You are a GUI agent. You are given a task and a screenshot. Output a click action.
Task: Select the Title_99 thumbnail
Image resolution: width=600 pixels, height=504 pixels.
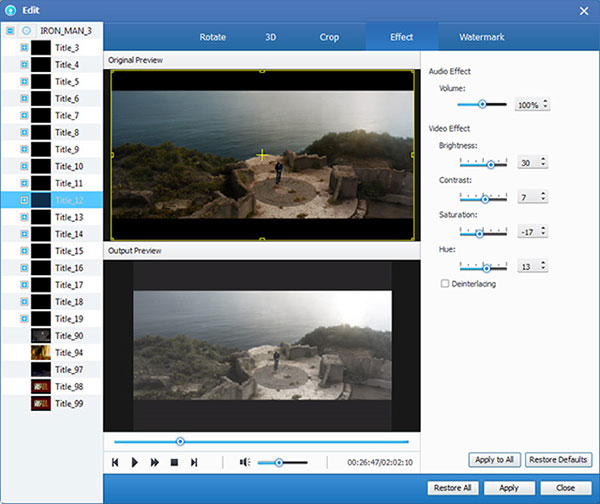[41, 403]
